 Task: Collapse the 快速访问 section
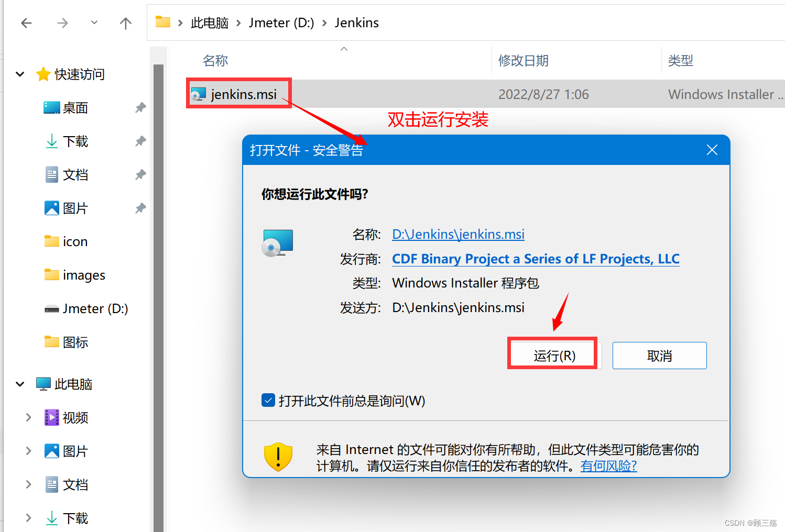pyautogui.click(x=19, y=74)
